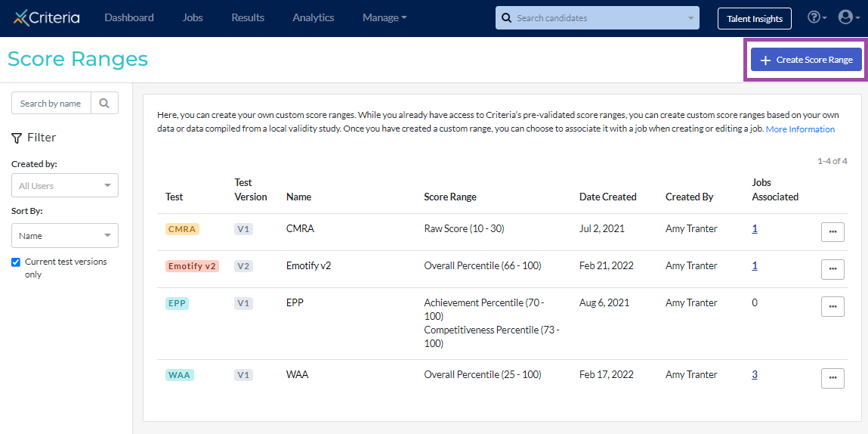
Task: Click the Date Created column header
Action: (608, 197)
